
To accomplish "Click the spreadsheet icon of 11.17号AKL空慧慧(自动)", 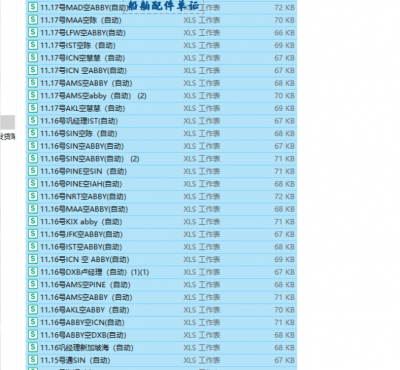I will click(33, 108).
